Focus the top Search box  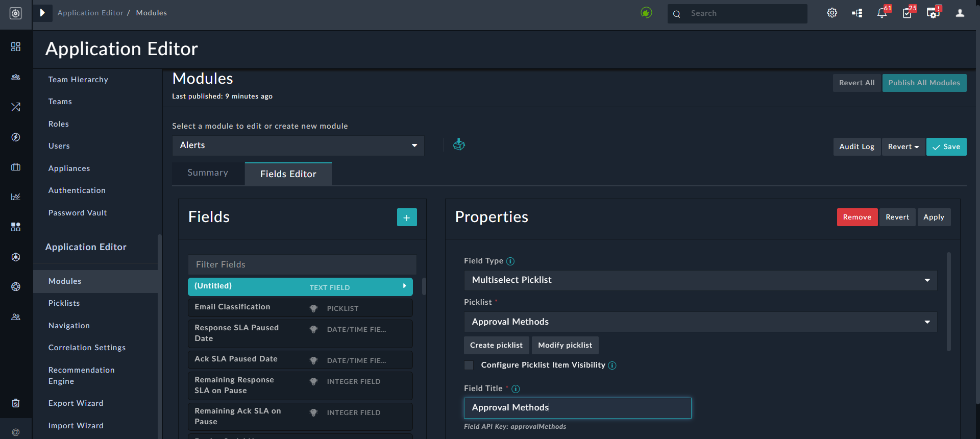(x=738, y=14)
